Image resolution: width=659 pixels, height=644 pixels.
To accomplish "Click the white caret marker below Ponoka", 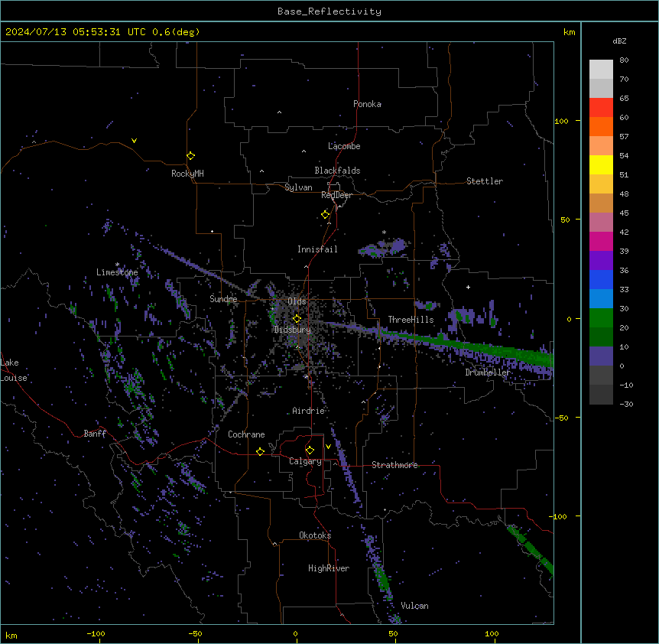I will 279,112.
